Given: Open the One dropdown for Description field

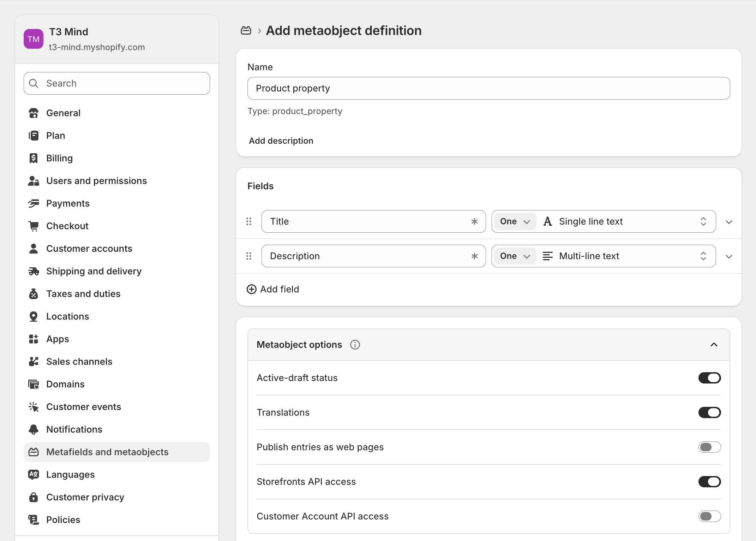Looking at the screenshot, I should coord(515,256).
